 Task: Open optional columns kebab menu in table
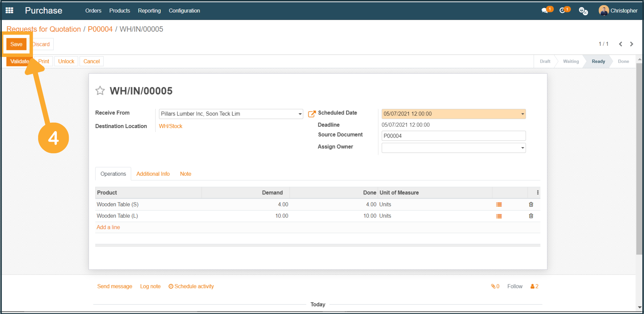537,192
